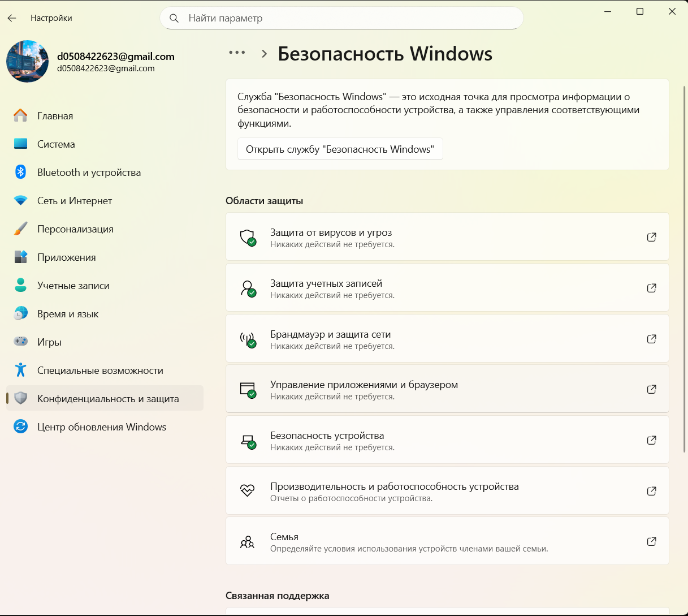Click the firewall antenna icon

248,339
